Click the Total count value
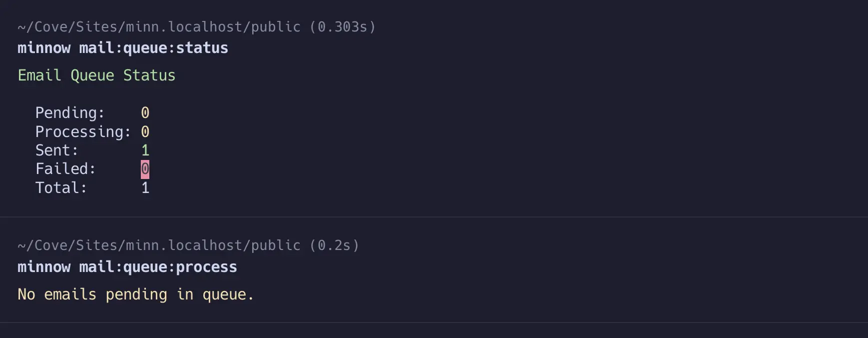 tap(145, 188)
